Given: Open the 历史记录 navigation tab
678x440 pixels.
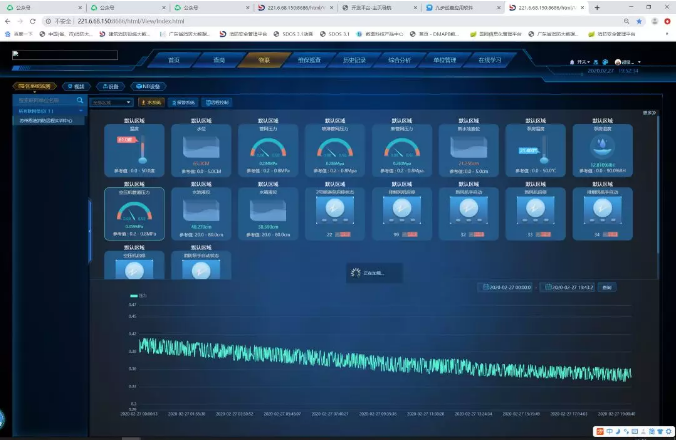Looking at the screenshot, I should (x=357, y=60).
